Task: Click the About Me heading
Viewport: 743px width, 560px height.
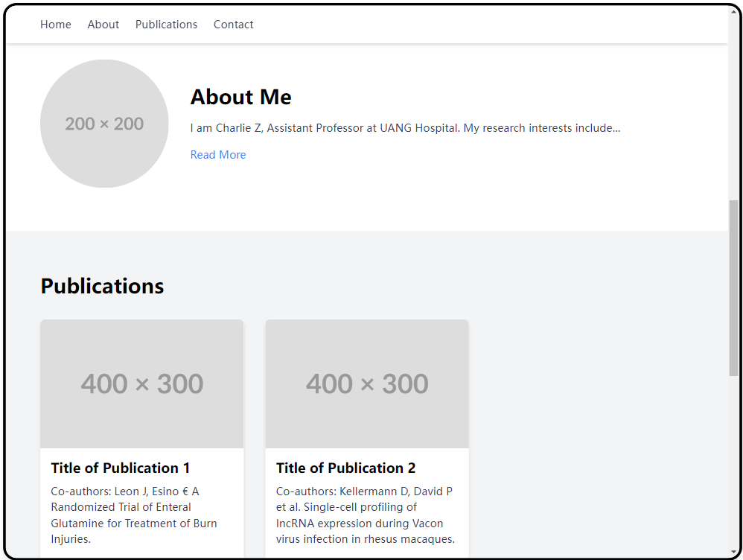Action: [x=240, y=97]
